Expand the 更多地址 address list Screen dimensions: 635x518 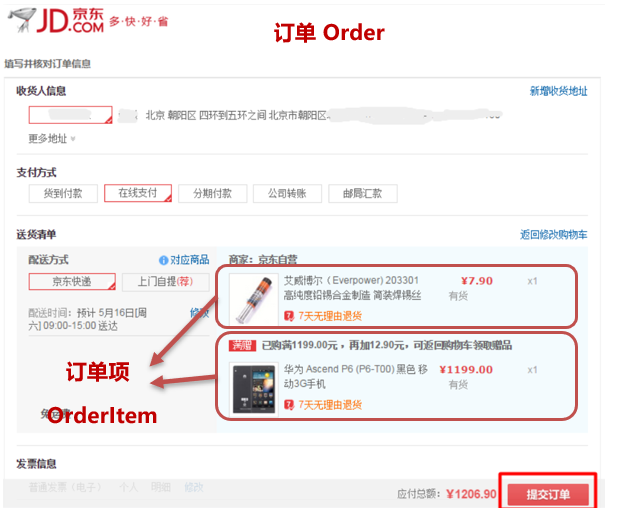51,139
